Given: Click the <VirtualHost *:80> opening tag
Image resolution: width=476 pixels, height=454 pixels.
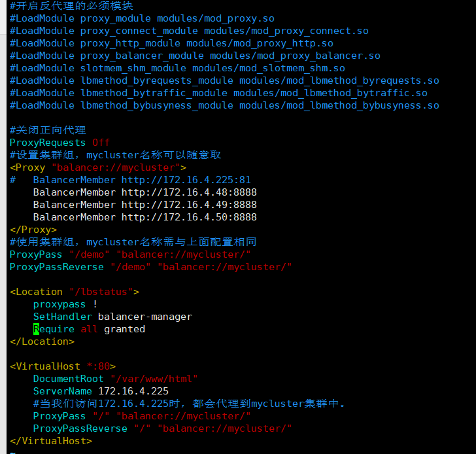Looking at the screenshot, I should point(63,367).
